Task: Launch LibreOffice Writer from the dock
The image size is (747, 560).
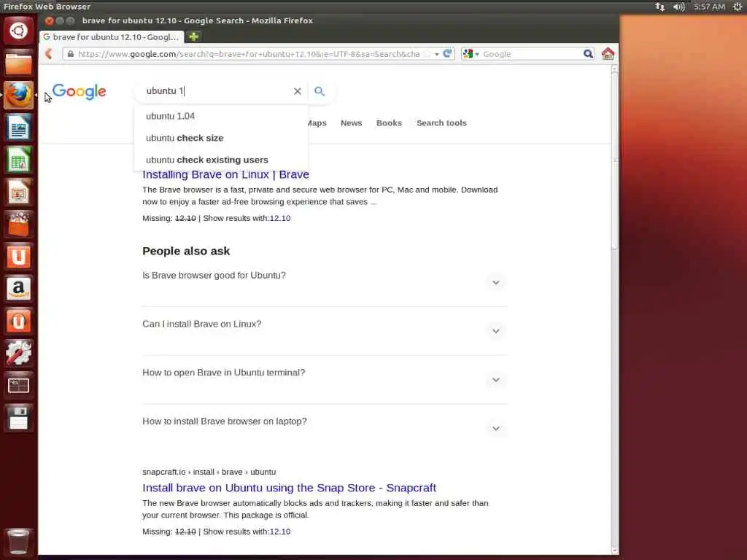Action: [x=18, y=127]
